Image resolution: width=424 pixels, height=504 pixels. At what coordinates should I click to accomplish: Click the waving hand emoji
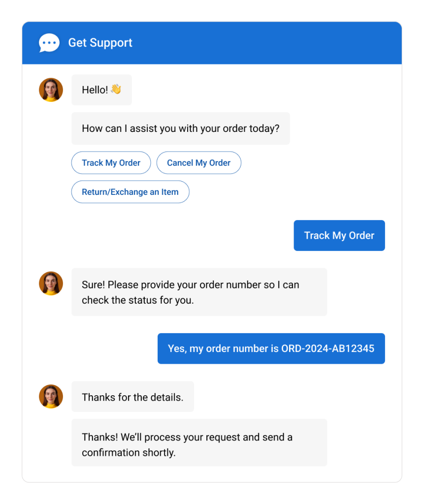tap(116, 89)
